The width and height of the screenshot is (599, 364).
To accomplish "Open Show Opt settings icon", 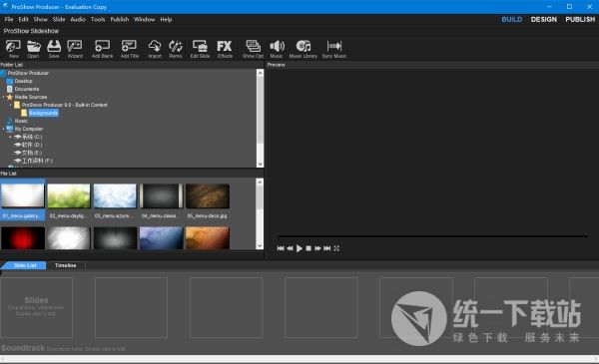I will (x=253, y=49).
